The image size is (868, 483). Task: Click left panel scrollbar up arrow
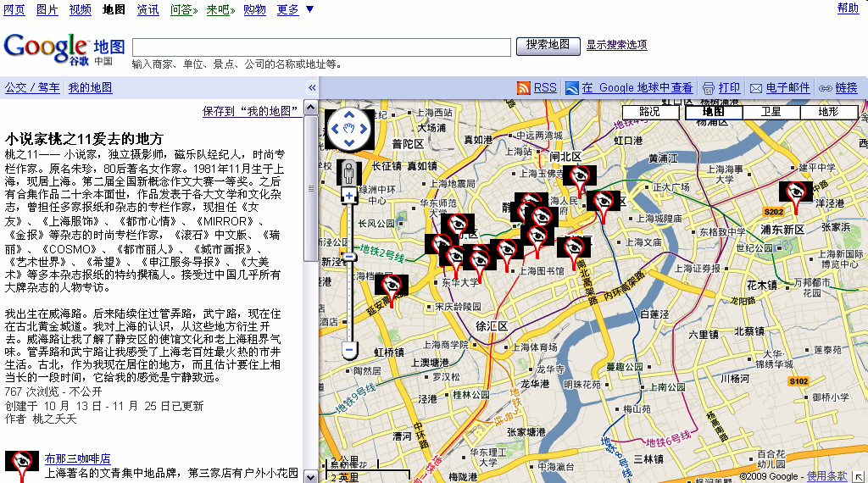[x=311, y=107]
